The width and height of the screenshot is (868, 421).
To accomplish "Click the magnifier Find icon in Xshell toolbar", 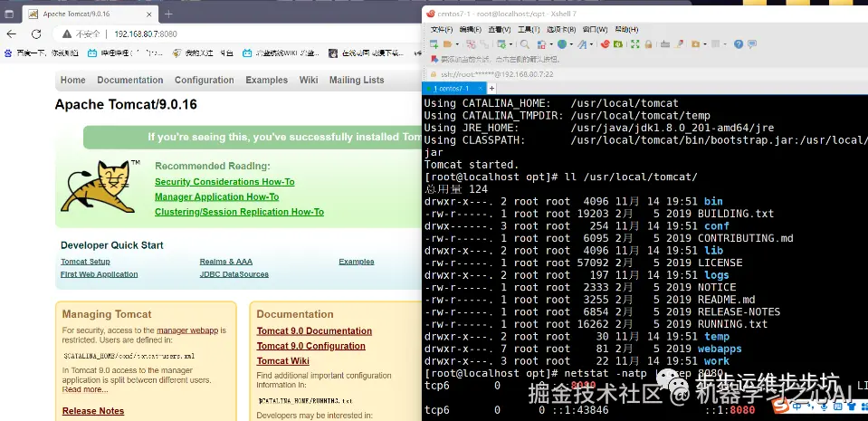I will click(525, 44).
